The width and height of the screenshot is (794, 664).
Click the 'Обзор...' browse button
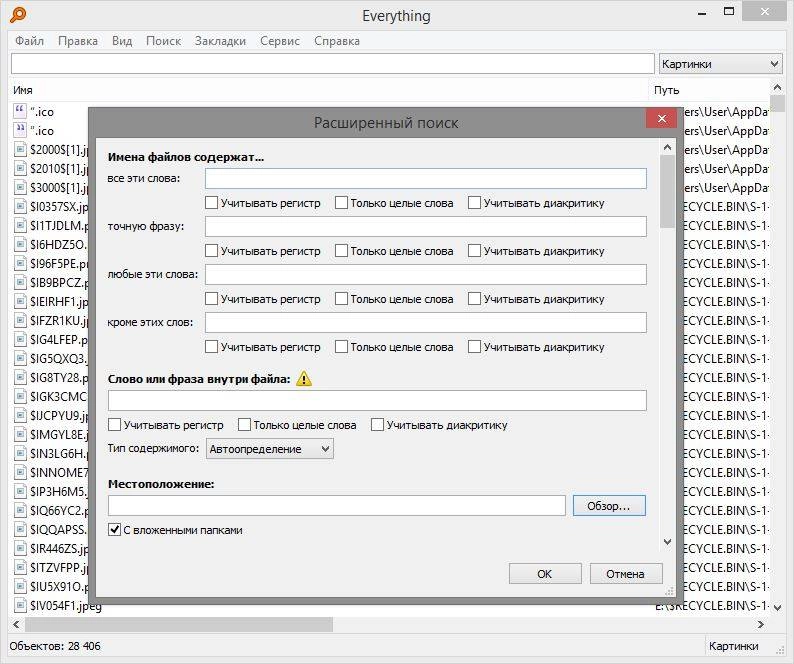point(609,505)
